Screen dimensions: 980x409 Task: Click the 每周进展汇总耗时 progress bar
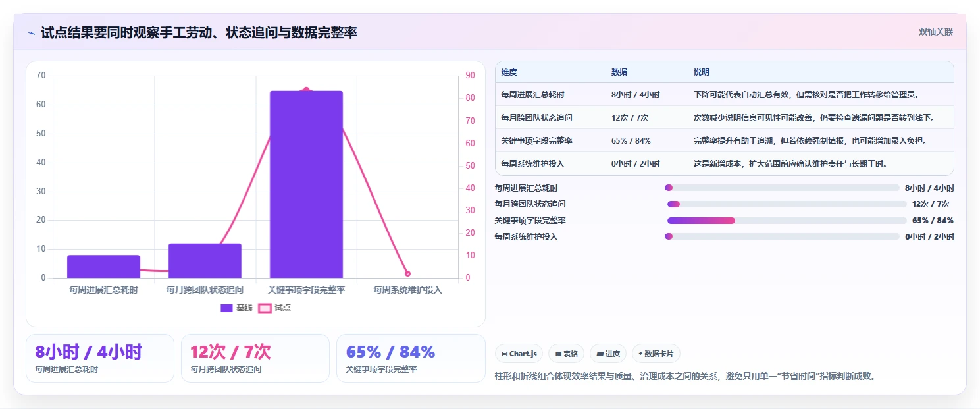coord(782,188)
